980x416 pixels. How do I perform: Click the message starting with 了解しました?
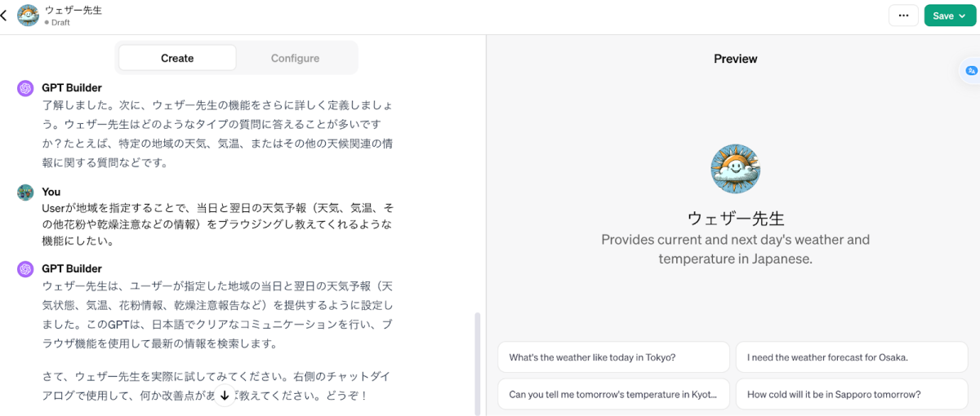tap(218, 134)
